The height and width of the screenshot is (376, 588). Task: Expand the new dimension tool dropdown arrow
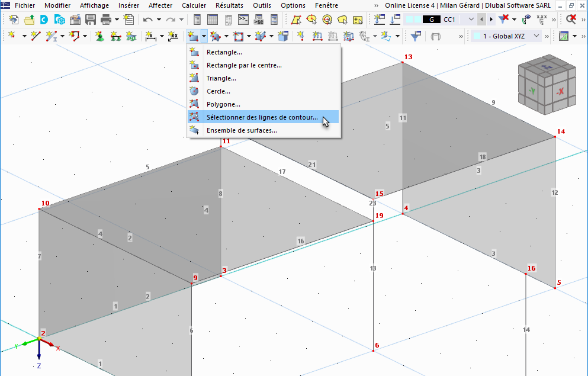point(162,36)
